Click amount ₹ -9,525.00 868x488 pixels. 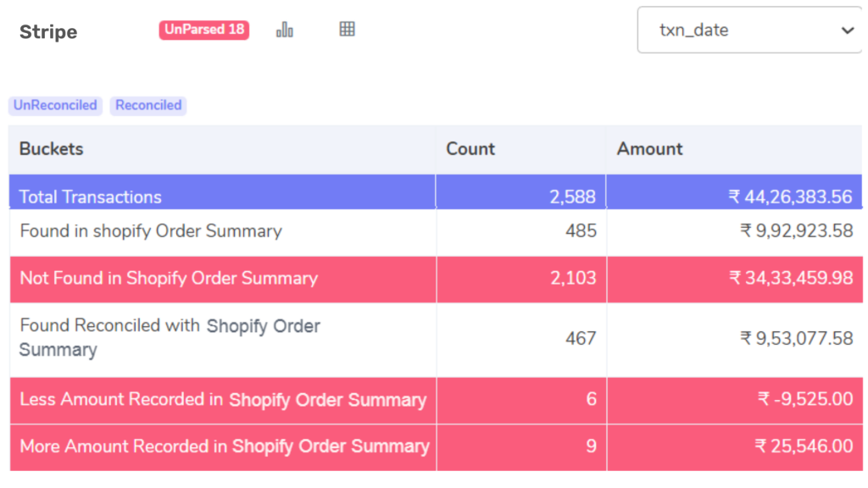tap(805, 399)
